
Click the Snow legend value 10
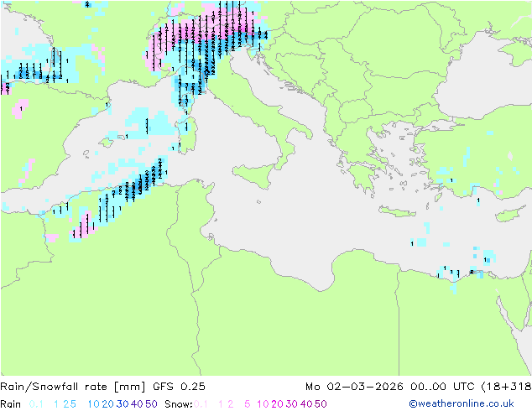coord(263,404)
